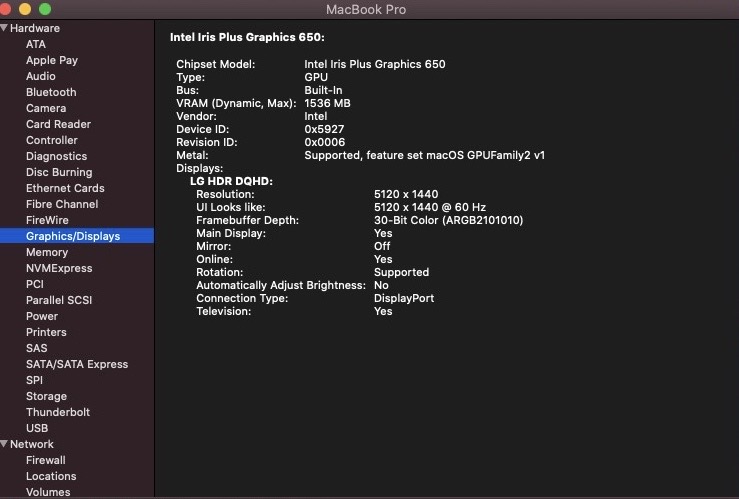
Task: Select the highlighted Graphics/Displays row
Action: pos(77,236)
